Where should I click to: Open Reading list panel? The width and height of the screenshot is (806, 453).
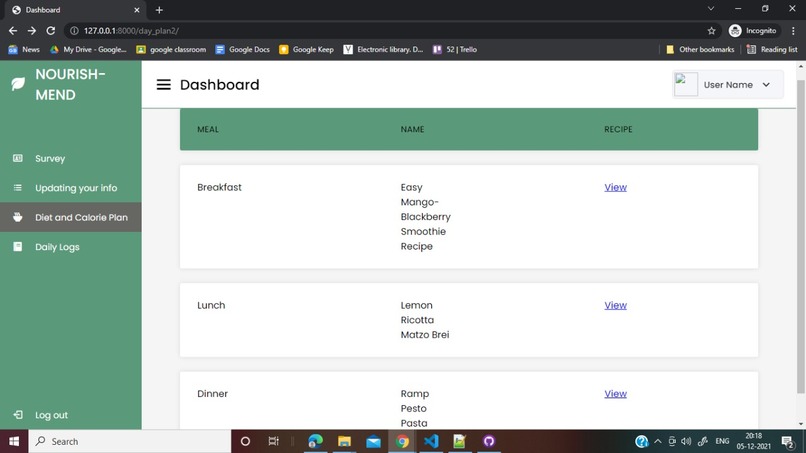(x=772, y=49)
